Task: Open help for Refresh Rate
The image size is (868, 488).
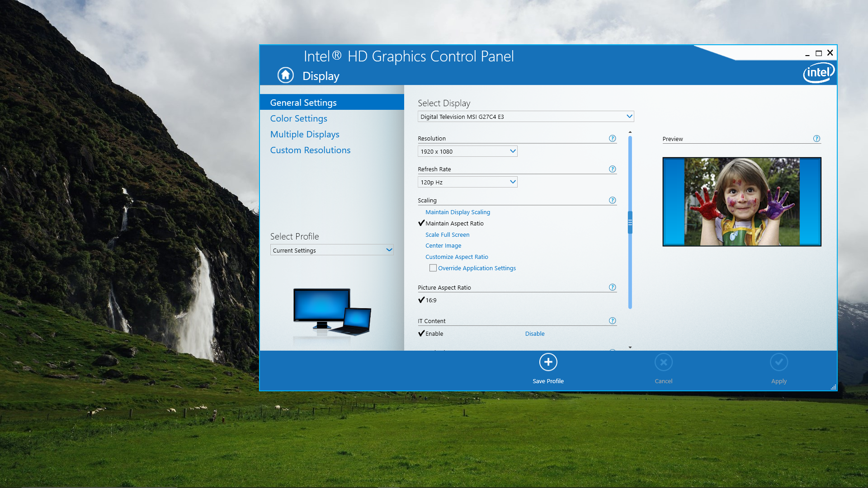Action: pyautogui.click(x=612, y=169)
